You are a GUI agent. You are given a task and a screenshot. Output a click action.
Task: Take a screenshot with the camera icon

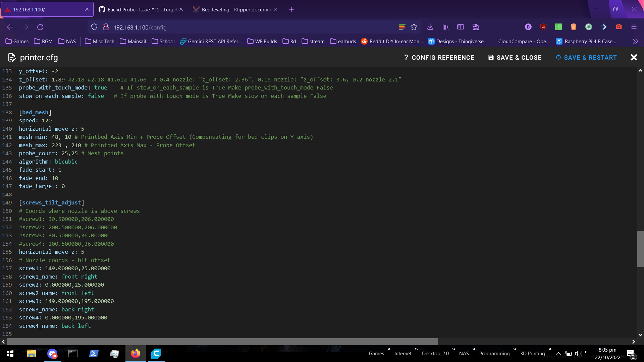click(x=619, y=27)
